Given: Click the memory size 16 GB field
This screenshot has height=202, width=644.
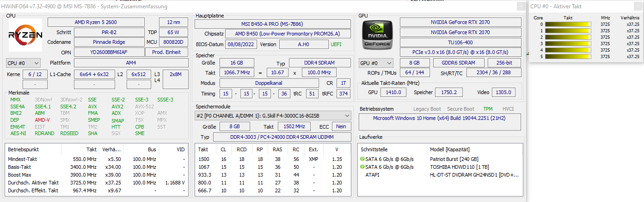Looking at the screenshot, I should click(x=236, y=63).
